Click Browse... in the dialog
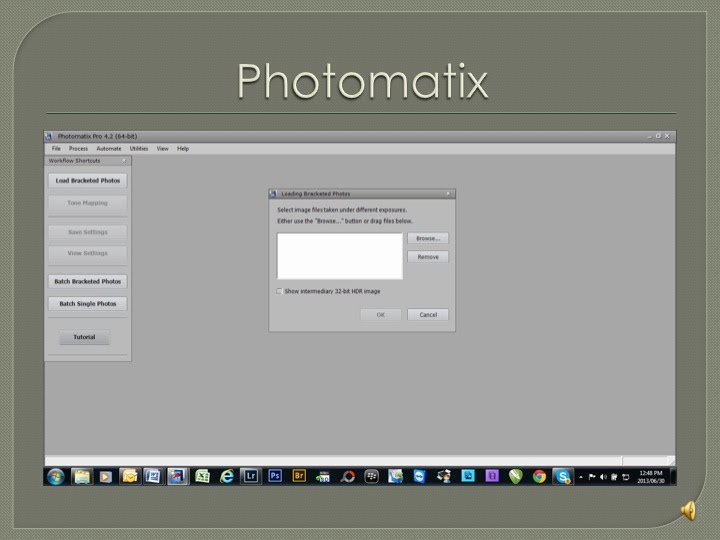The image size is (720, 540). (428, 238)
